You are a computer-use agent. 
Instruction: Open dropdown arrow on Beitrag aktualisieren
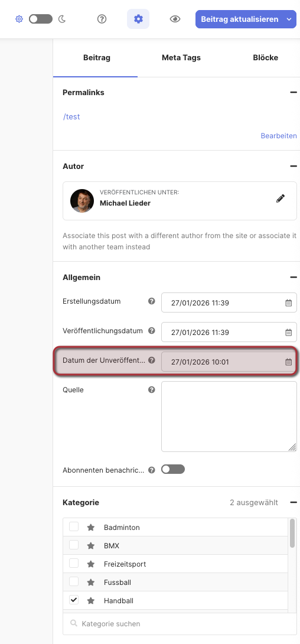point(289,19)
